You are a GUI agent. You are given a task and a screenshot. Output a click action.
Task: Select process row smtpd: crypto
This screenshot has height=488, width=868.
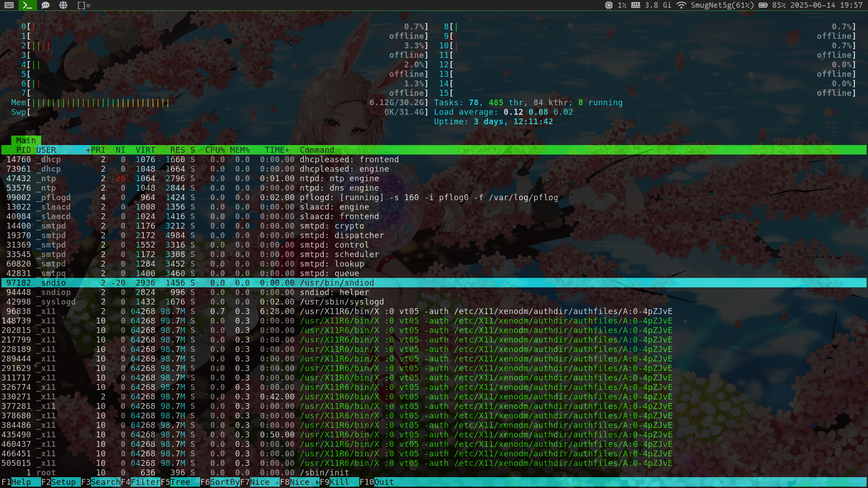[434, 226]
